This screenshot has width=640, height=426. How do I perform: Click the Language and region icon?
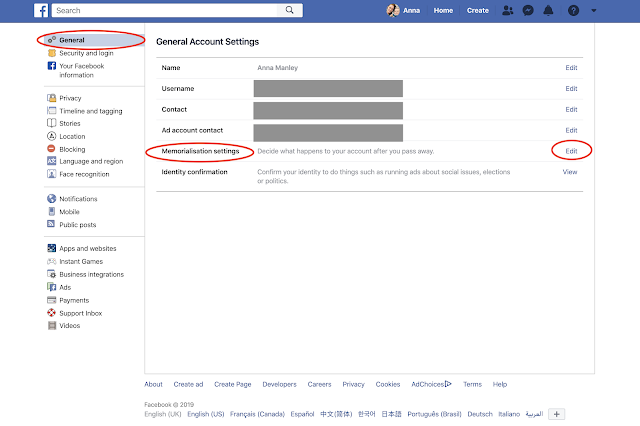pos(51,161)
